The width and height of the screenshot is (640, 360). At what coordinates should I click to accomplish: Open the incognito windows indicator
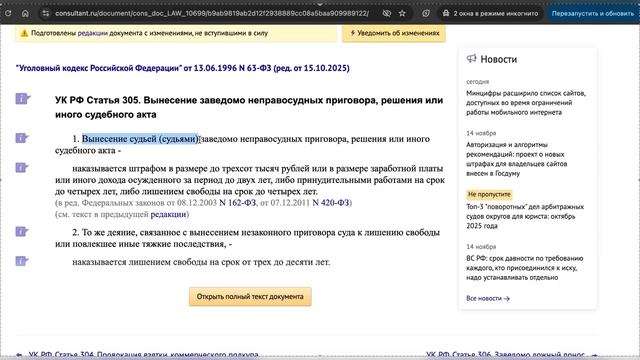(490, 13)
